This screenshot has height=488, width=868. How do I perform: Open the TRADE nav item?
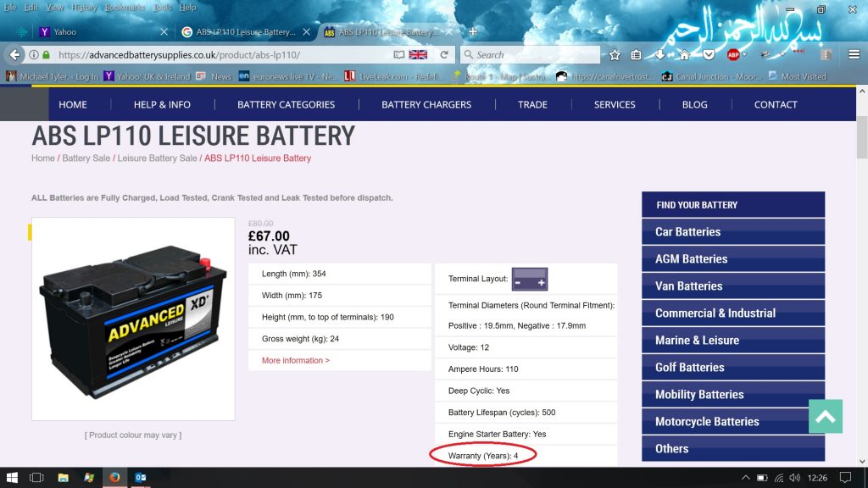click(x=532, y=104)
